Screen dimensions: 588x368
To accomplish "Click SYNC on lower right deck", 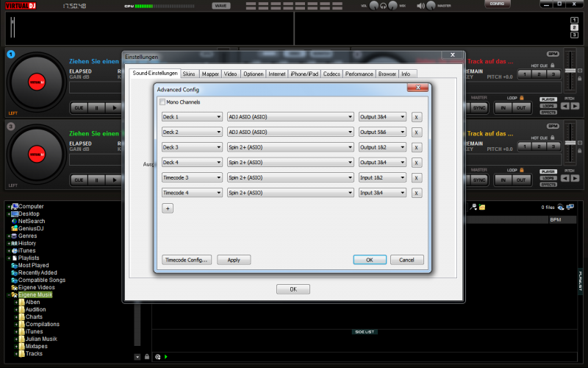I will point(479,180).
